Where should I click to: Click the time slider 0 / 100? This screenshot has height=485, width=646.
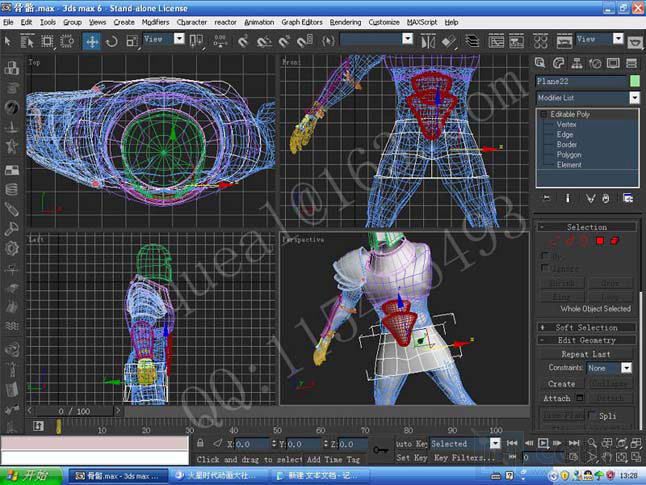pos(74,411)
